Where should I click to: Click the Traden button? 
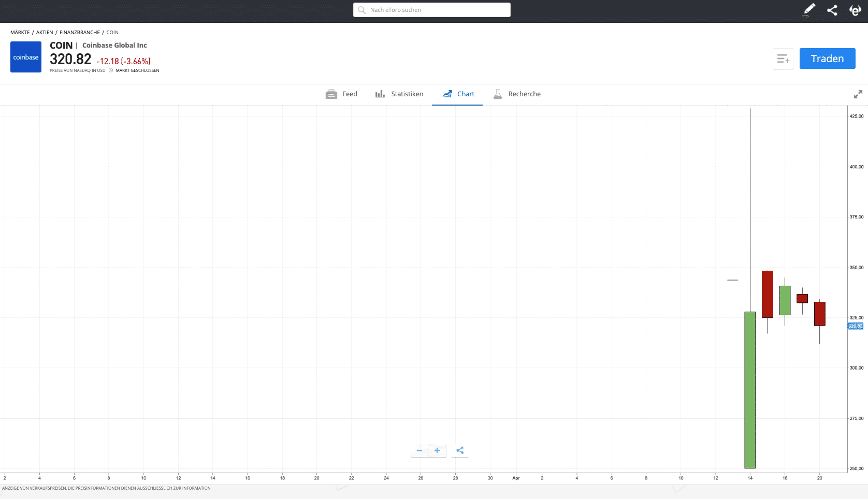click(x=828, y=58)
